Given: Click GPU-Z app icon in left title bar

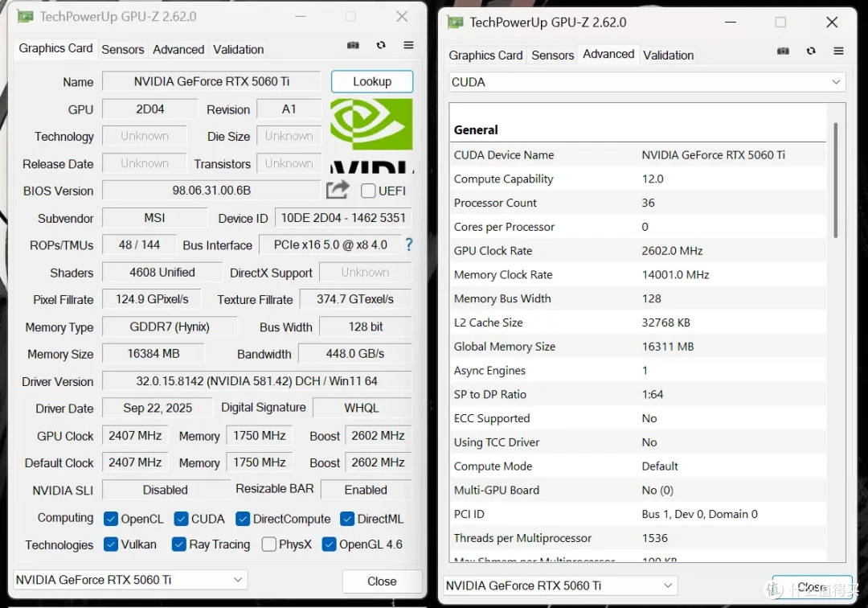Looking at the screenshot, I should pyautogui.click(x=25, y=17).
